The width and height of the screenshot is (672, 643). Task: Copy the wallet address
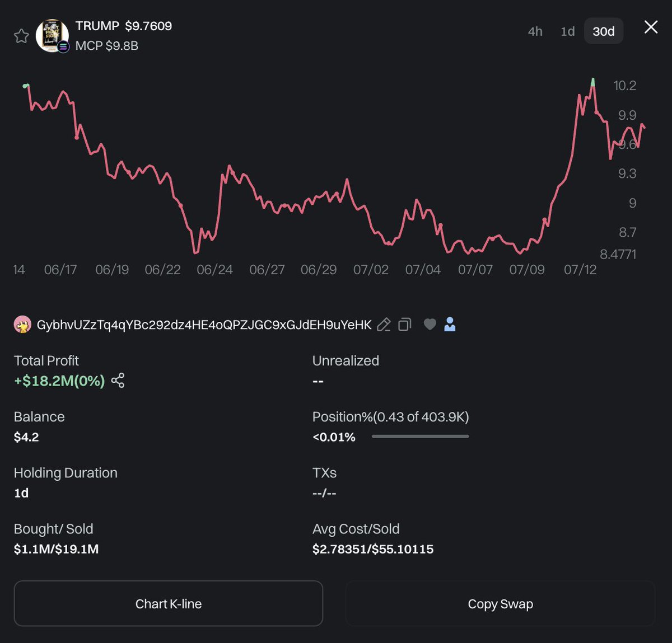(x=404, y=325)
